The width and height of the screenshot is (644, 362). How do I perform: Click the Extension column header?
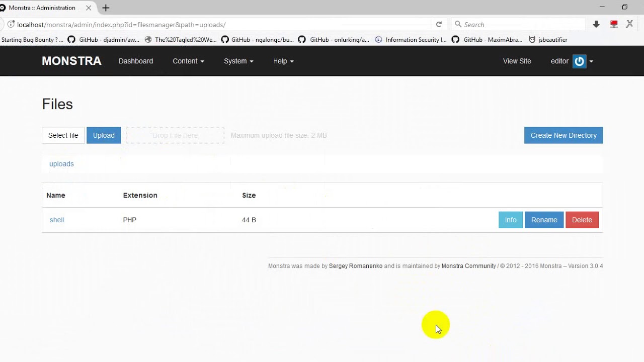click(140, 195)
